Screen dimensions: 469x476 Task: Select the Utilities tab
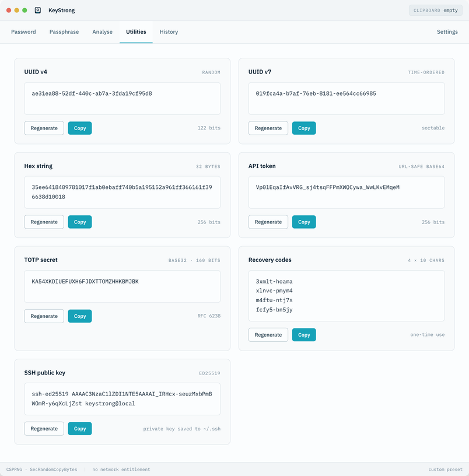[136, 32]
